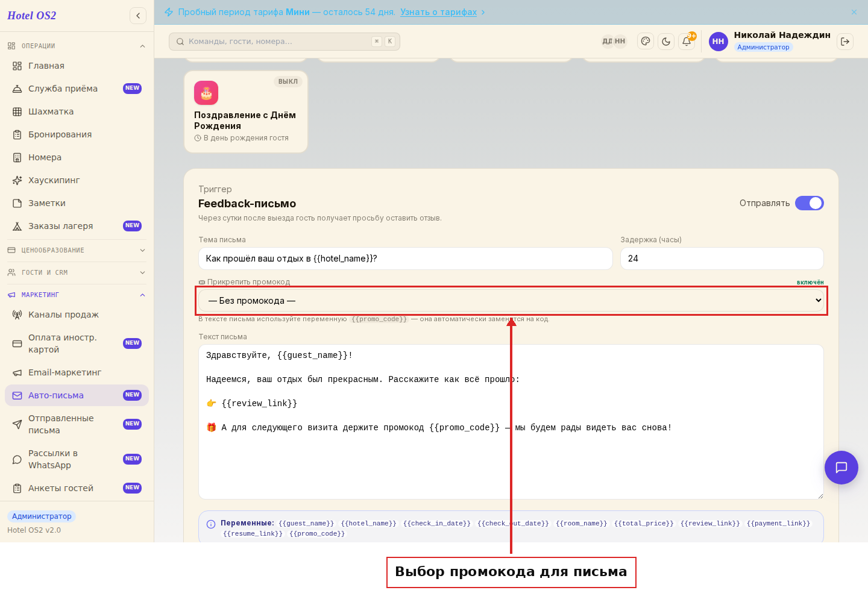
Task: Click the Администратор badge in sidebar footer
Action: (42, 516)
